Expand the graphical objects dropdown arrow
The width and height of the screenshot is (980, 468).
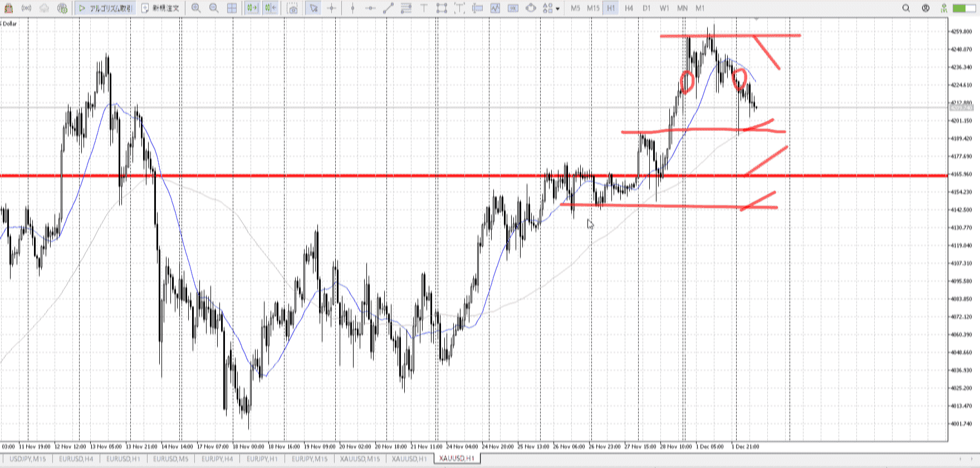point(557,9)
